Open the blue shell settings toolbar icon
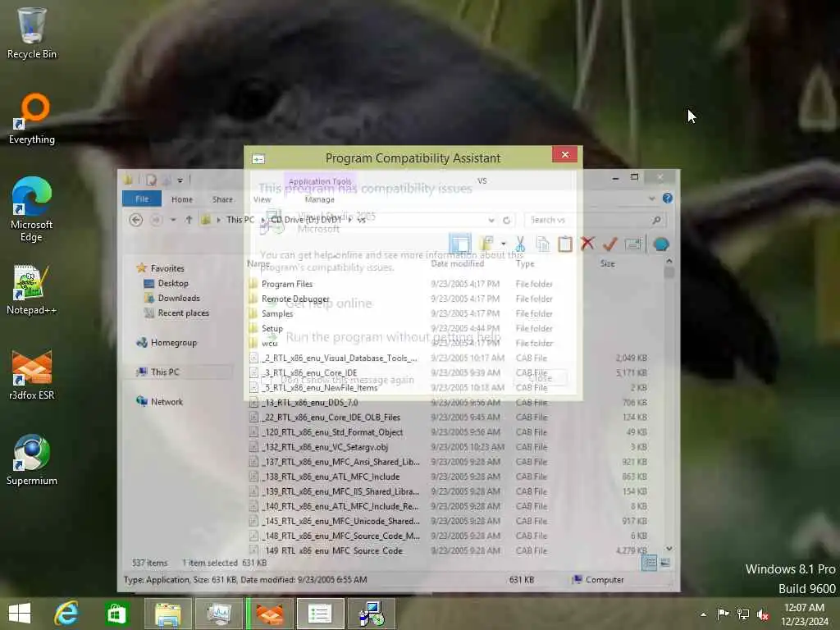Screen dimensions: 840x630 coord(661,244)
